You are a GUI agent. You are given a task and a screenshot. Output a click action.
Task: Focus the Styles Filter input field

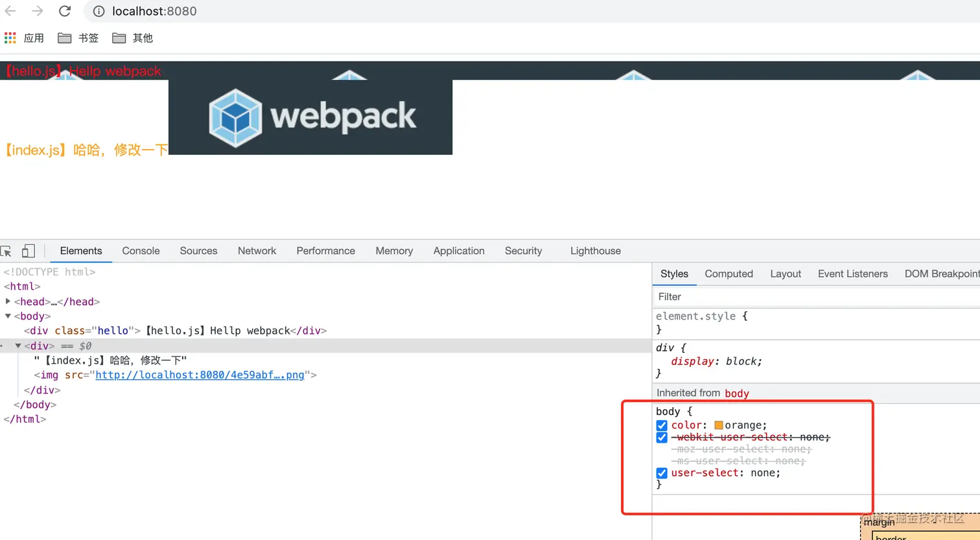[817, 297]
